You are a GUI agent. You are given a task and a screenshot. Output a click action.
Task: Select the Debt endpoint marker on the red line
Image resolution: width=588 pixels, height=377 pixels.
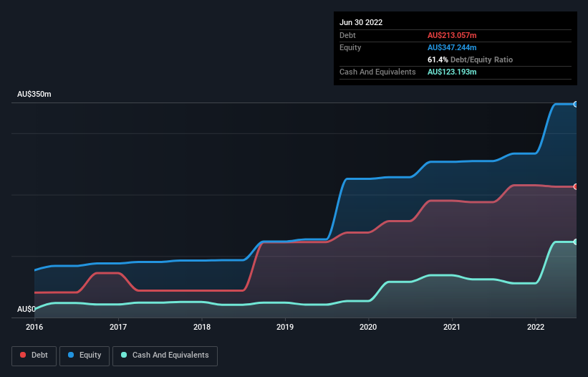tap(576, 186)
